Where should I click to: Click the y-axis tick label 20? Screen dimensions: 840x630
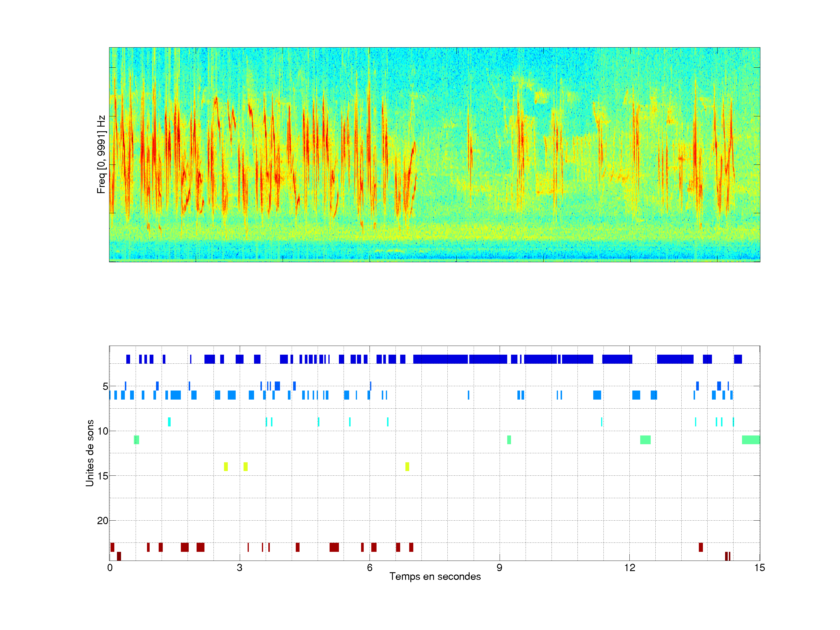[x=103, y=521]
